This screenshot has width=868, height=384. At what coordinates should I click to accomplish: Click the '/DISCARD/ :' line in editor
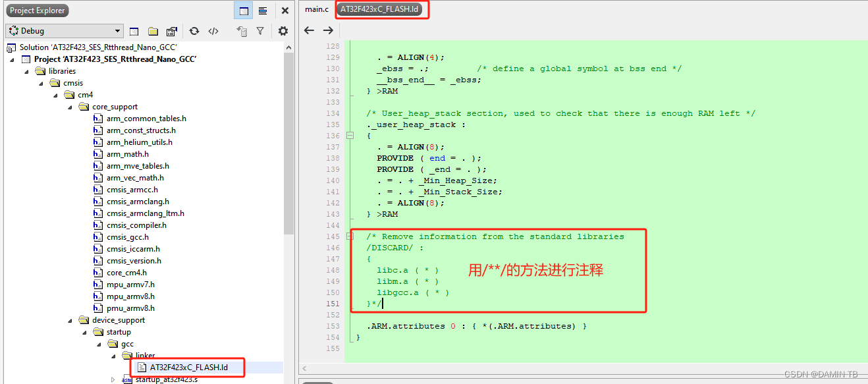tap(395, 248)
